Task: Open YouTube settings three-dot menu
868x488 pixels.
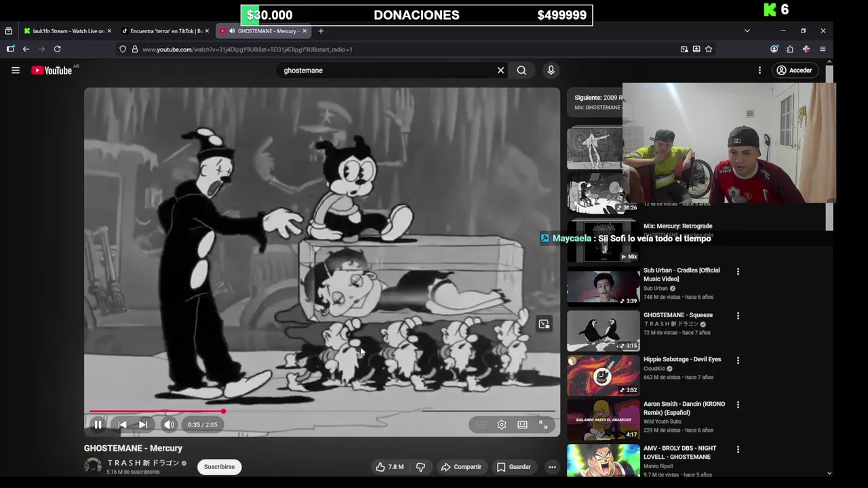Action: 759,70
